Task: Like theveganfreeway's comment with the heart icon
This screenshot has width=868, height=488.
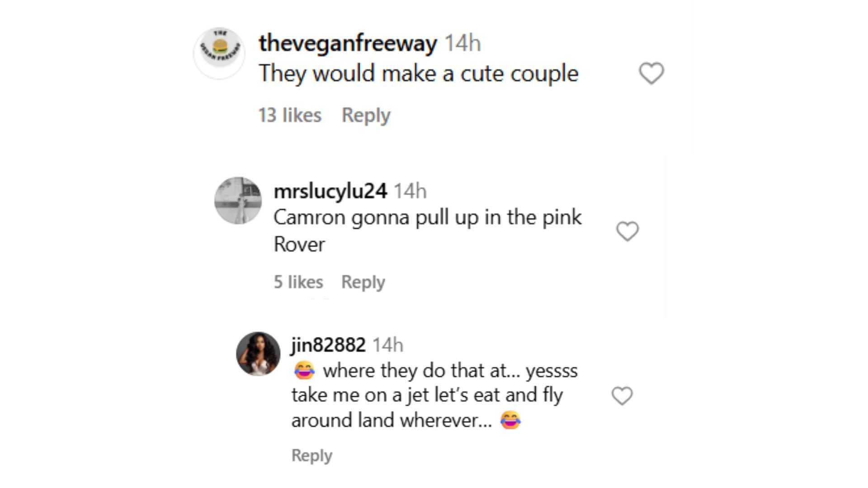Action: pos(651,73)
